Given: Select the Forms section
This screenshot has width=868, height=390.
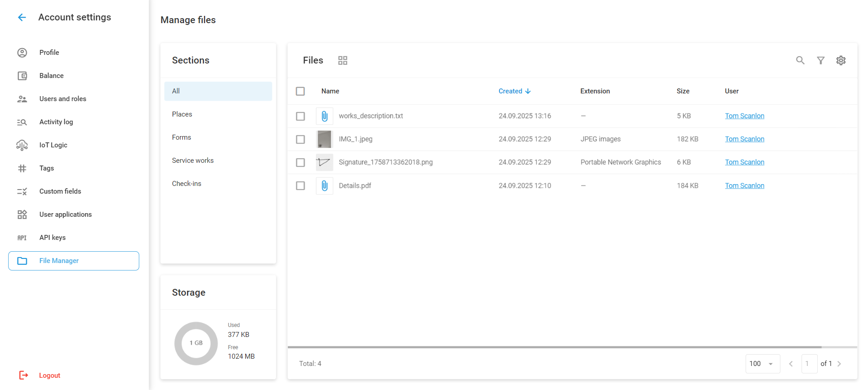Looking at the screenshot, I should [218, 137].
